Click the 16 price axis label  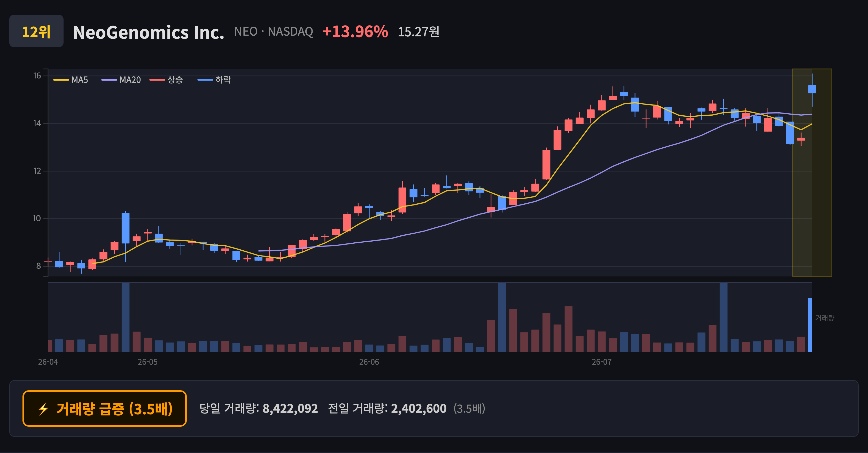tap(37, 76)
